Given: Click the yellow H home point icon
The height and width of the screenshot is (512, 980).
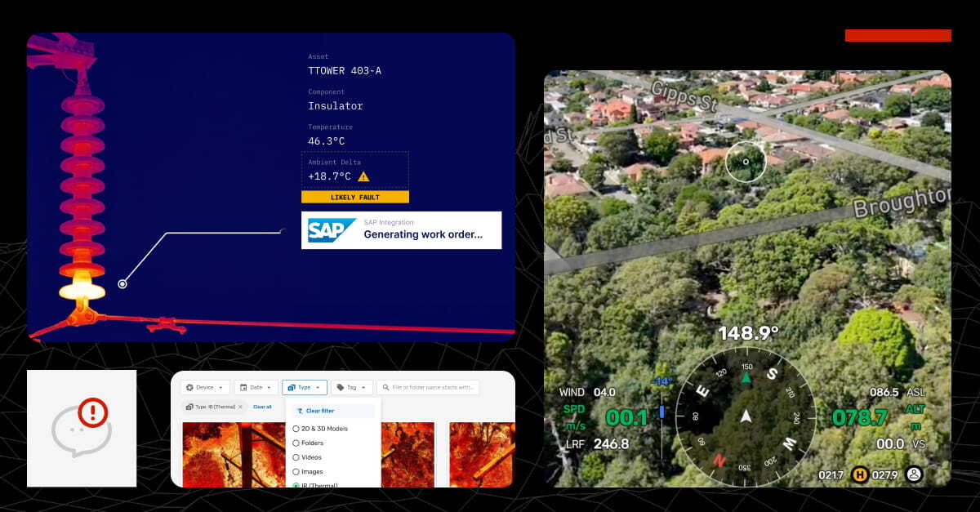Looking at the screenshot, I should (860, 474).
